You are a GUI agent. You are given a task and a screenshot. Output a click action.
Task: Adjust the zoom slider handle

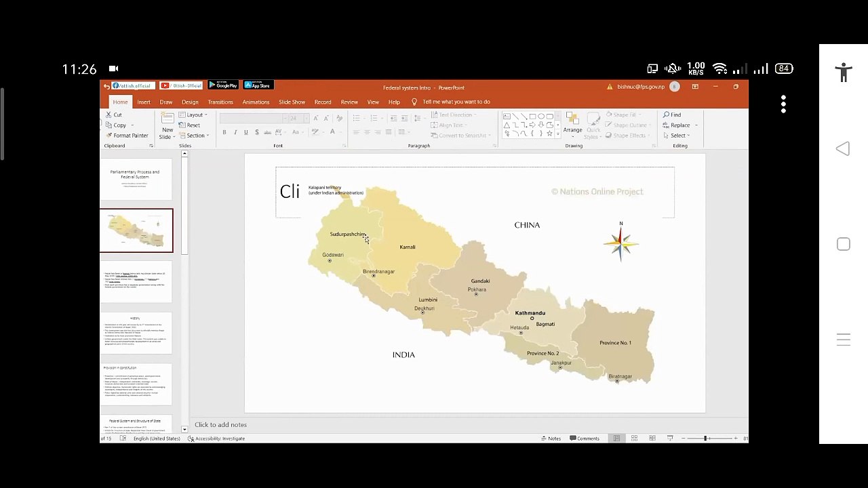coord(706,439)
